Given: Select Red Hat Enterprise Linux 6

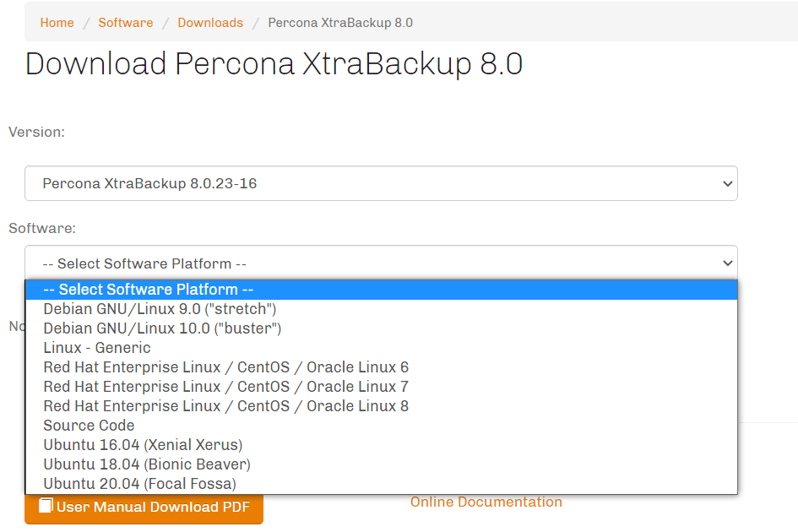Looking at the screenshot, I should 226,366.
